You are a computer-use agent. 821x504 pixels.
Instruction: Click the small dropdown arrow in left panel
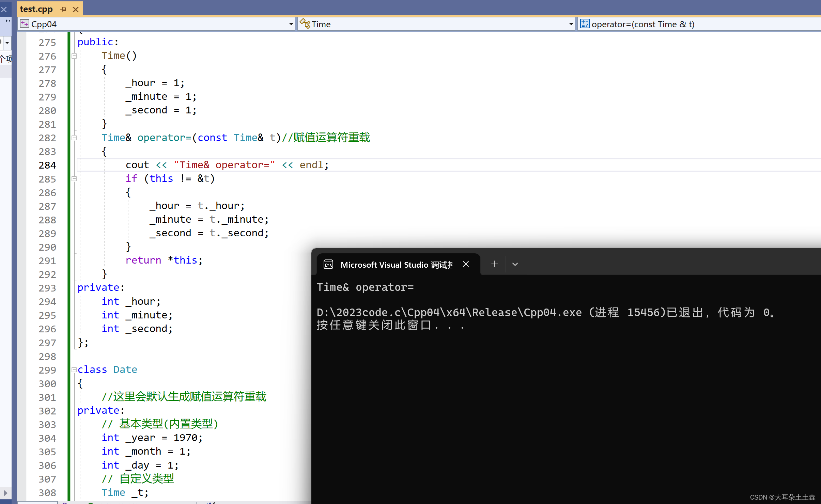point(7,43)
